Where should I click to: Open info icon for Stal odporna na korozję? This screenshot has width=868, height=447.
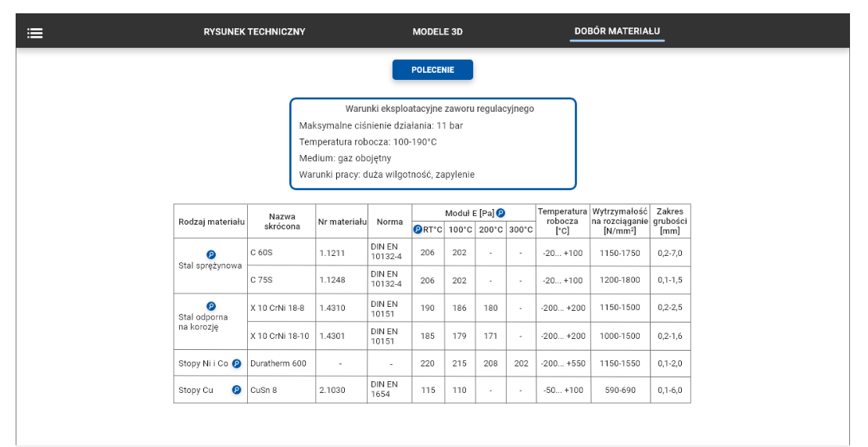point(210,306)
